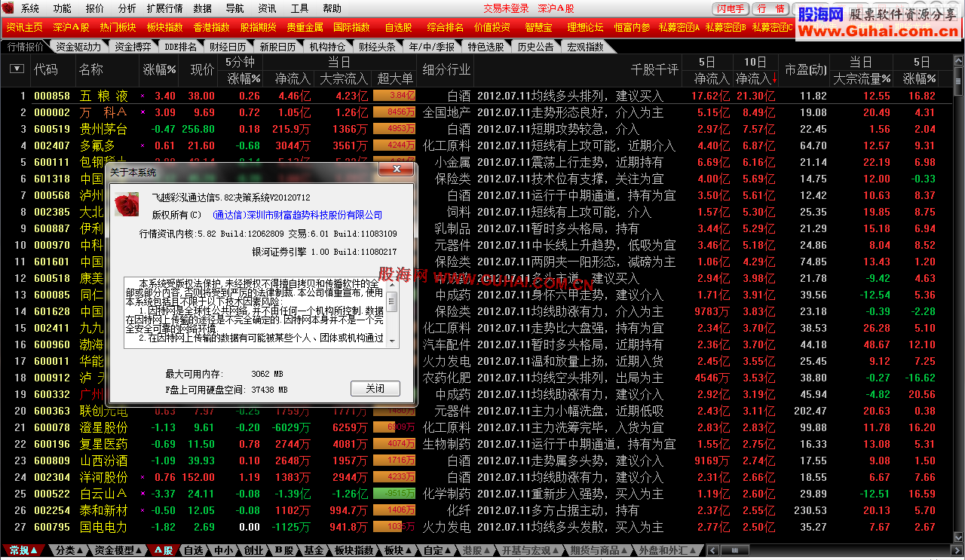Click the rose image in the About dialog
The height and width of the screenshot is (560, 965).
click(127, 203)
